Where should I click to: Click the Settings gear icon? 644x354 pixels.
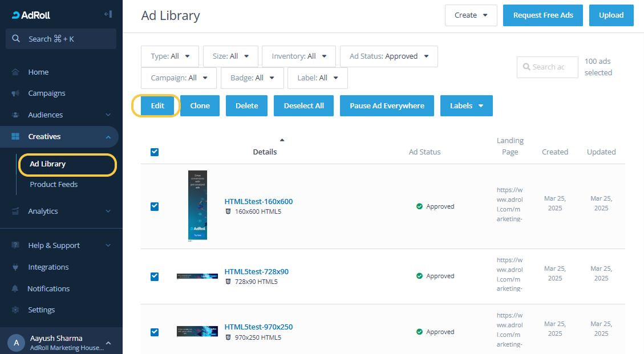pyautogui.click(x=16, y=310)
